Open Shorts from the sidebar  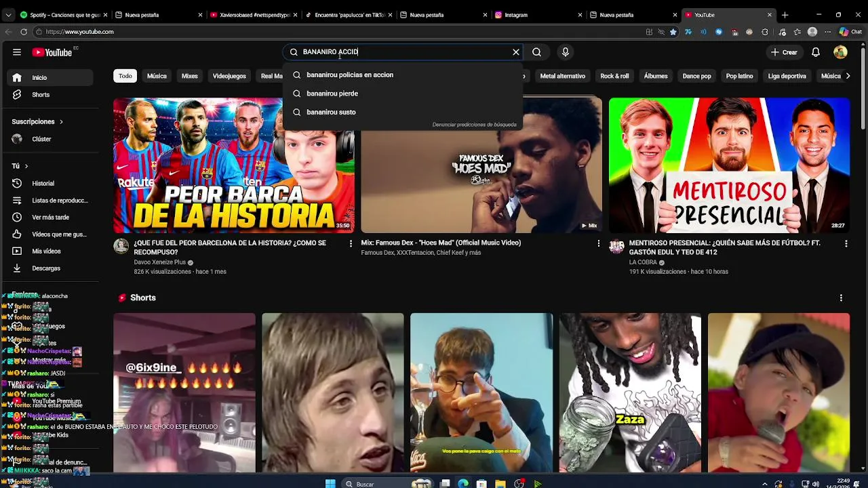click(x=51, y=95)
